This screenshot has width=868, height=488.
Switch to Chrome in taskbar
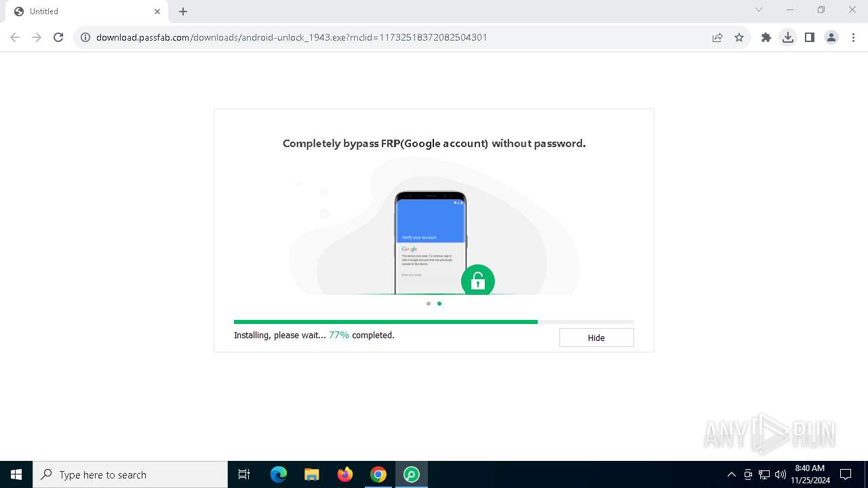[x=378, y=474]
